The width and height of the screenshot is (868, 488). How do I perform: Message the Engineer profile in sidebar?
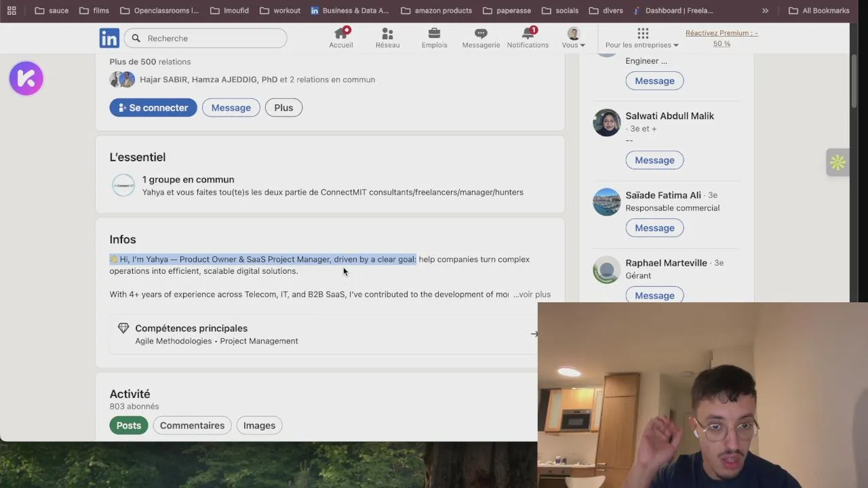point(654,81)
